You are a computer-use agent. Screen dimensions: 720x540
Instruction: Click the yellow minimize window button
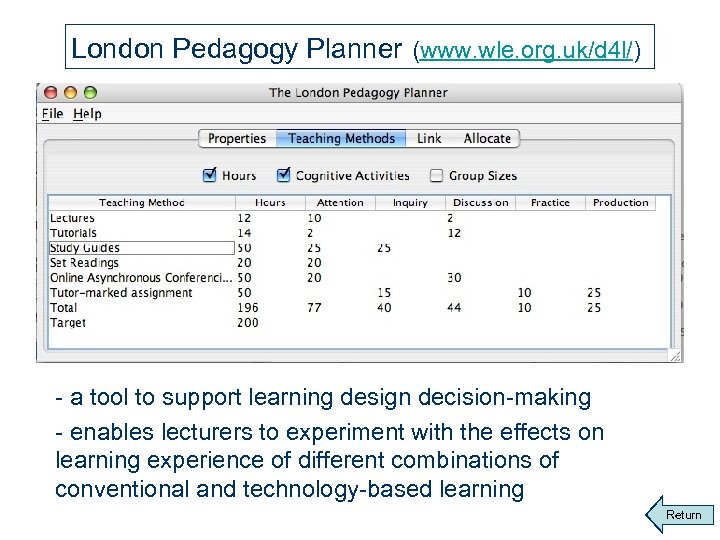[x=70, y=93]
